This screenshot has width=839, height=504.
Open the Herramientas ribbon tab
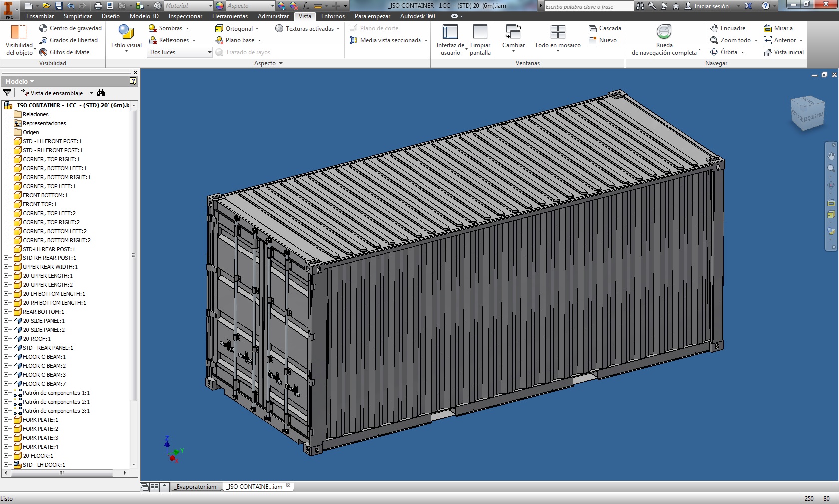[230, 16]
